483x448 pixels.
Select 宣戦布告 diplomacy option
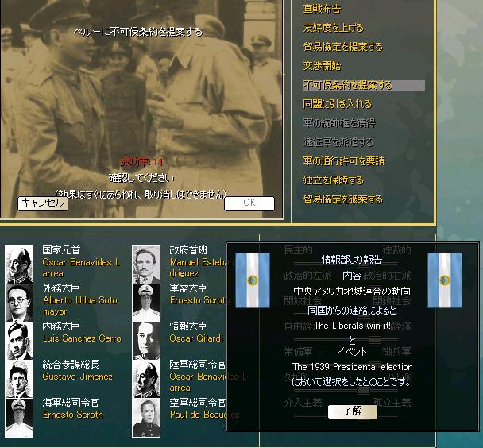tap(322, 9)
